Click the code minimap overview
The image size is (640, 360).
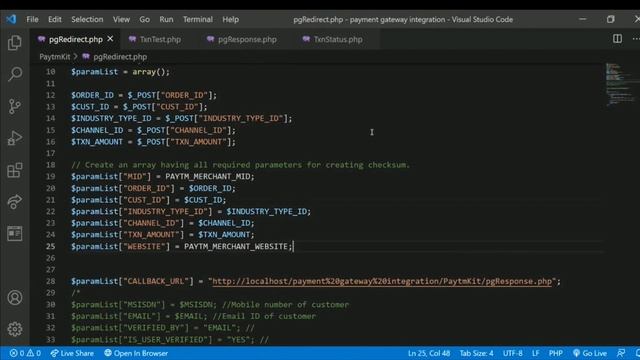(x=620, y=84)
